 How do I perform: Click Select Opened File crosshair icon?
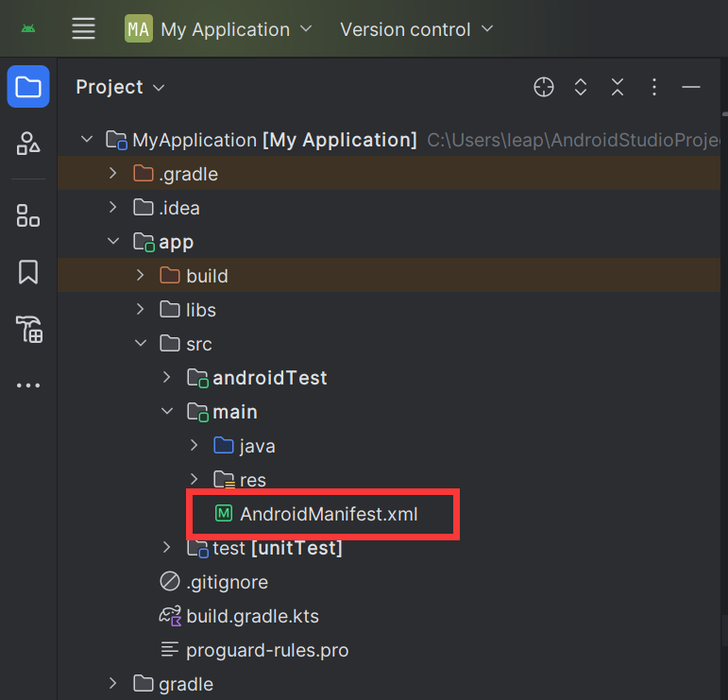[x=544, y=87]
